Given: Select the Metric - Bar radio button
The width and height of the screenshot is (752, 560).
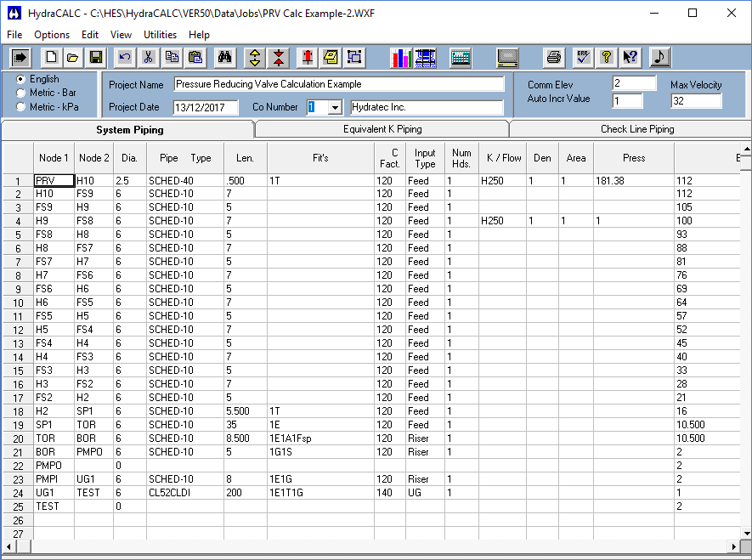Looking at the screenshot, I should [20, 93].
